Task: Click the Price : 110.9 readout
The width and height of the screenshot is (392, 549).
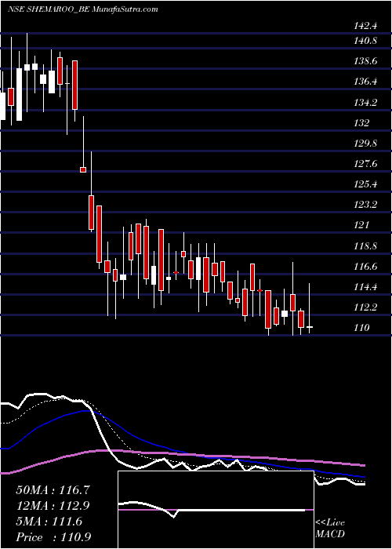Action: 54,537
